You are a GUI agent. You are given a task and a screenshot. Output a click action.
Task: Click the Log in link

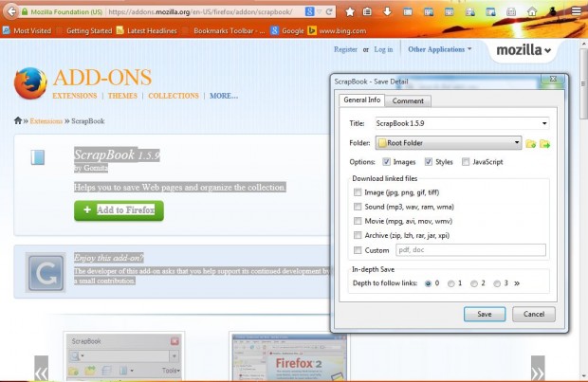click(x=384, y=49)
